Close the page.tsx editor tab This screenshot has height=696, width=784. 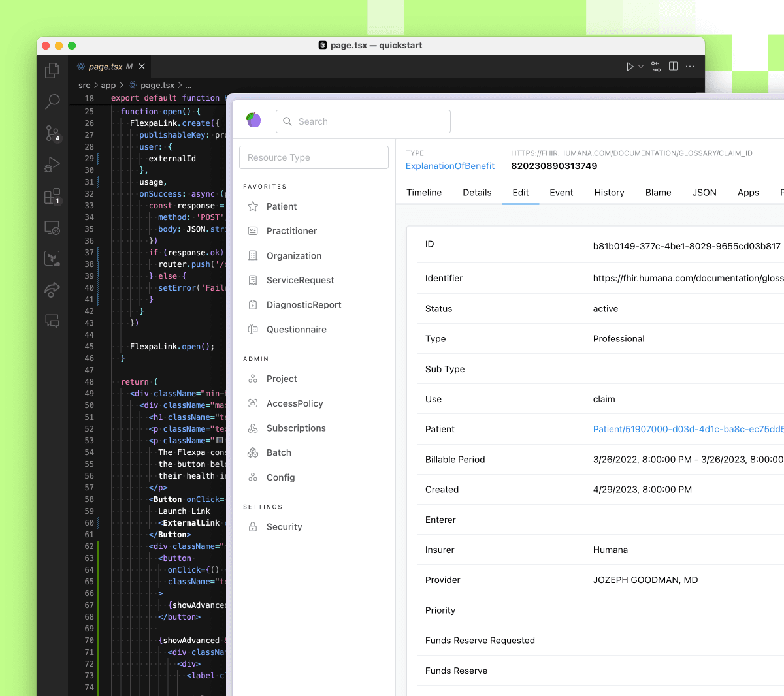[x=142, y=67]
